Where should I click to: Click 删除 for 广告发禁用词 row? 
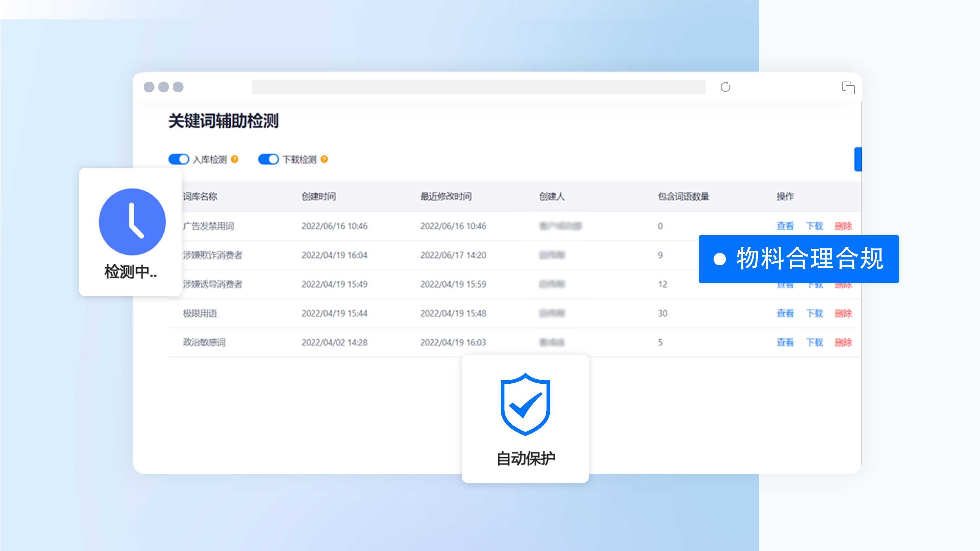pyautogui.click(x=843, y=226)
